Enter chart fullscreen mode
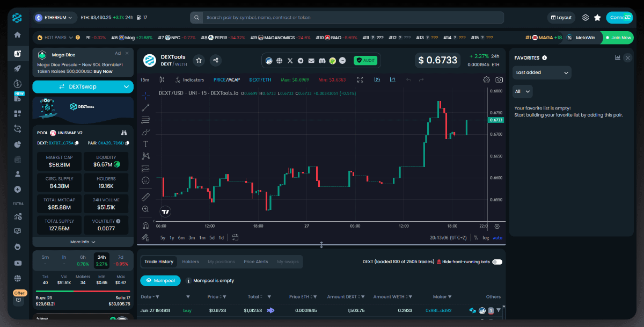The height and width of the screenshot is (327, 644). pos(360,79)
